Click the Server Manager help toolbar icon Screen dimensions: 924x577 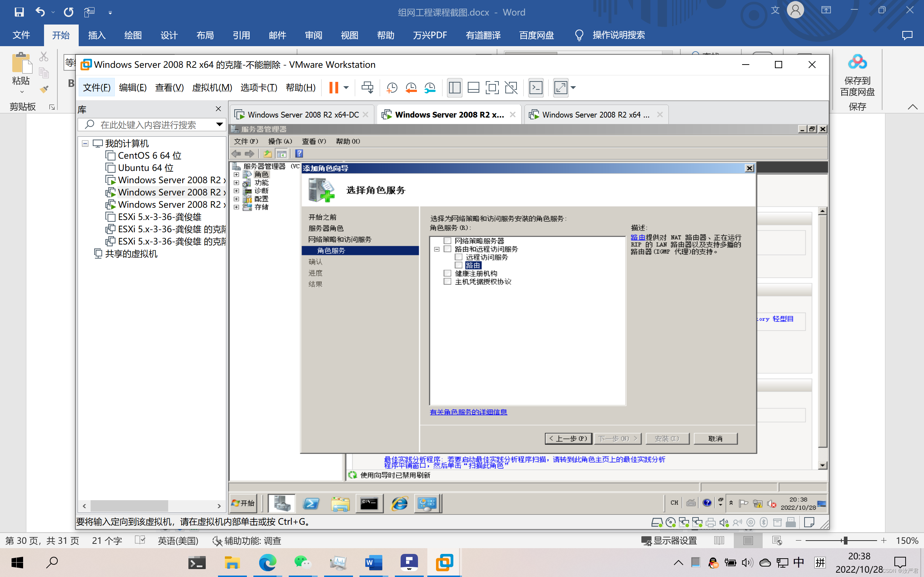click(x=299, y=154)
